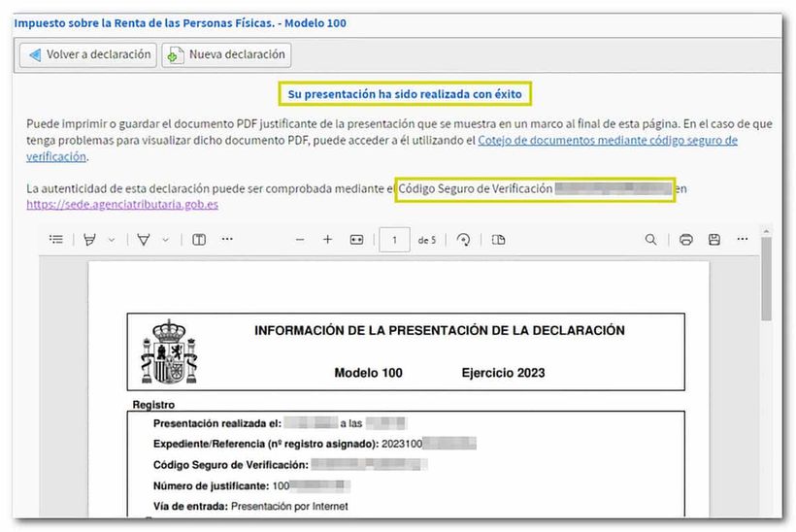
Task: Zoom in the PDF with plus icon
Action: pyautogui.click(x=328, y=240)
